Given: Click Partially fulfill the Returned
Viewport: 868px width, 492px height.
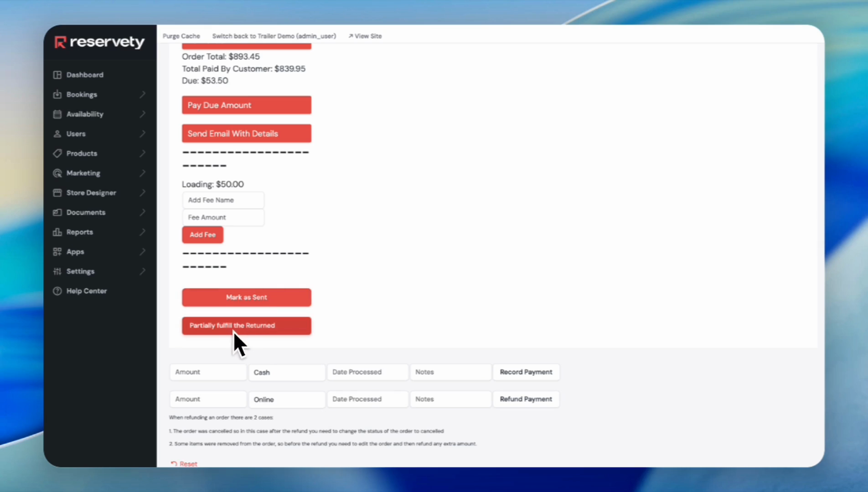Looking at the screenshot, I should tap(246, 325).
